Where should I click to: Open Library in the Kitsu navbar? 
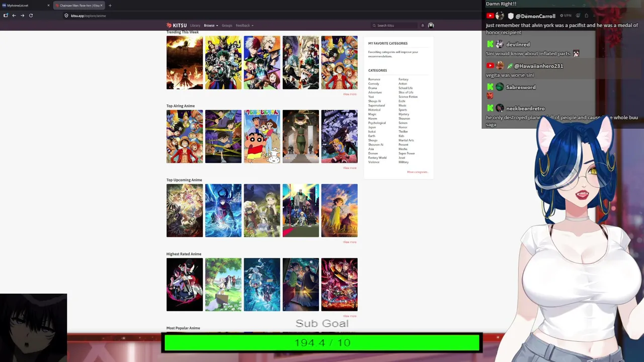[195, 26]
